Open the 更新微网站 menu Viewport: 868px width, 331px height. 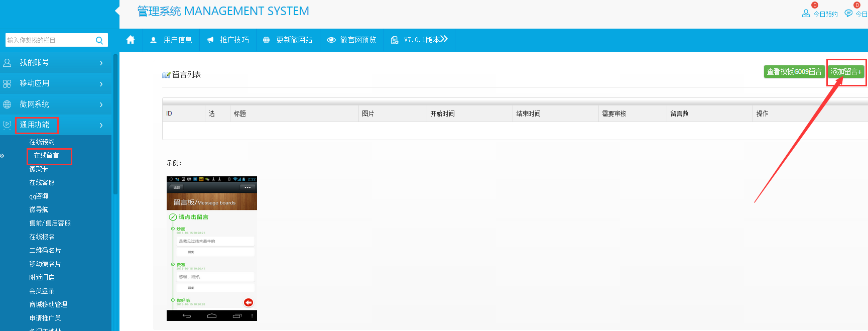click(x=288, y=40)
